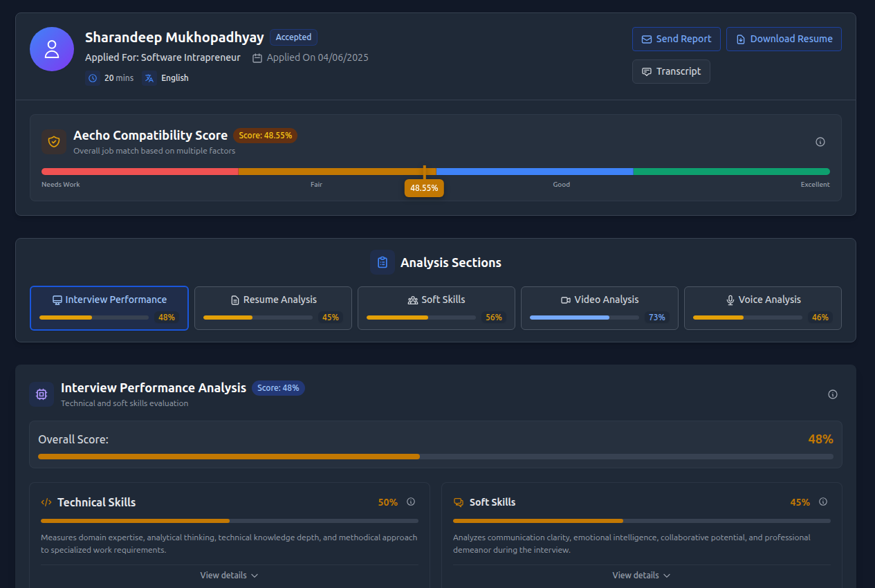Click the code icon beside Technical Skills
Viewport: 875px width, 588px height.
[46, 502]
